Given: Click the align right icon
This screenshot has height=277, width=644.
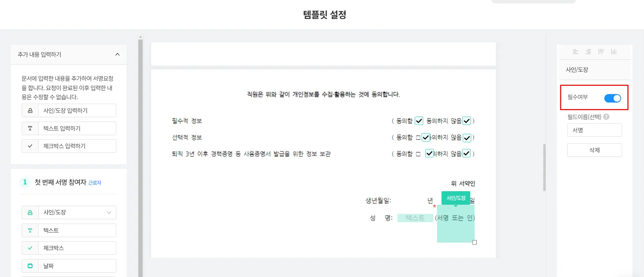Looking at the screenshot, I should (x=588, y=52).
